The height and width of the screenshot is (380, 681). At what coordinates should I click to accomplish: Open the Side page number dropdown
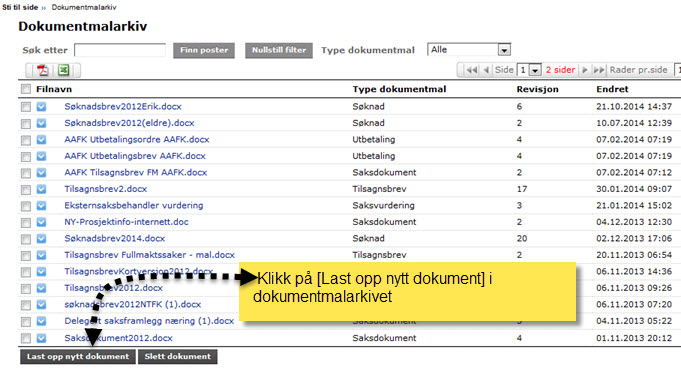tap(529, 70)
